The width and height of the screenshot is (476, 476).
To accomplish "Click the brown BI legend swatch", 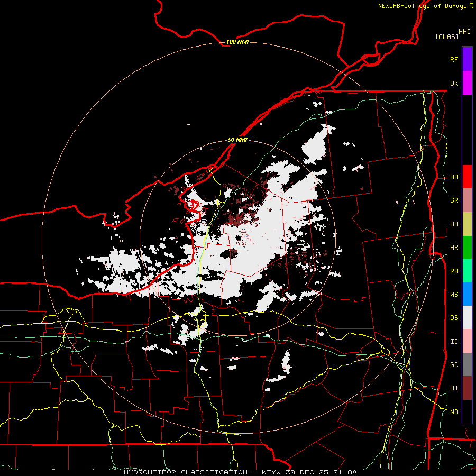I will (x=467, y=388).
